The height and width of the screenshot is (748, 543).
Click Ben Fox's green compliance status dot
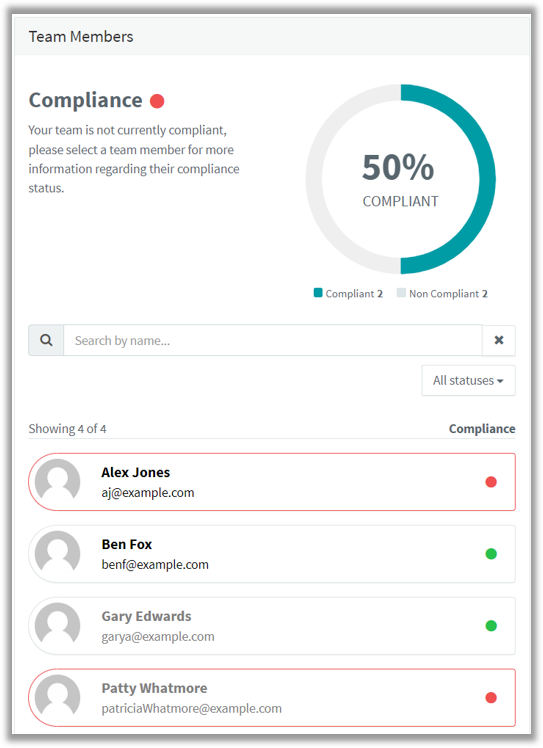(x=491, y=554)
